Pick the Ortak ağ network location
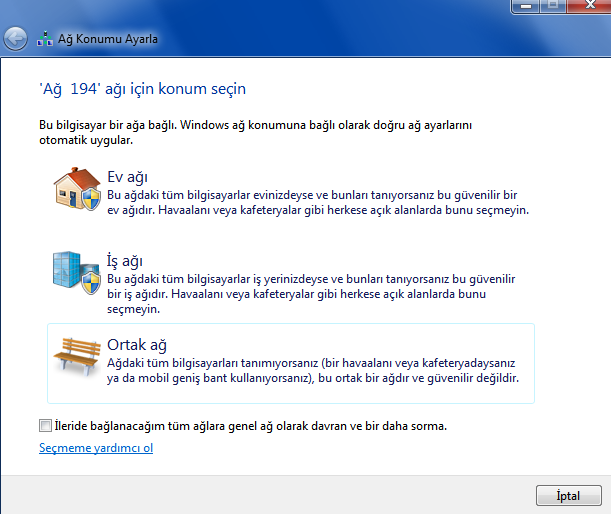This screenshot has height=514, width=611. [291, 363]
